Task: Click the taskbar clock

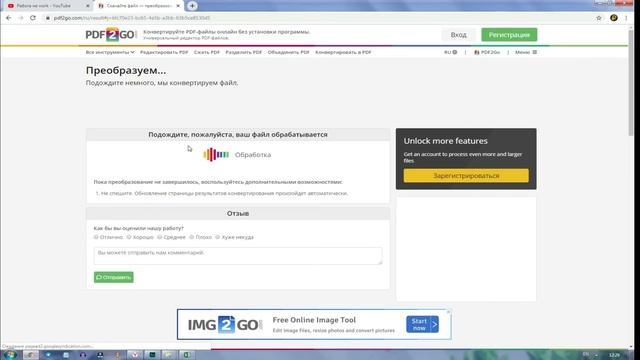Action: tap(614, 355)
